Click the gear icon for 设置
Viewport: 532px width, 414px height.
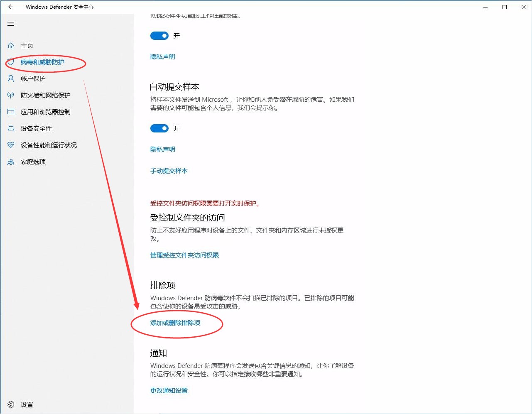coord(11,404)
